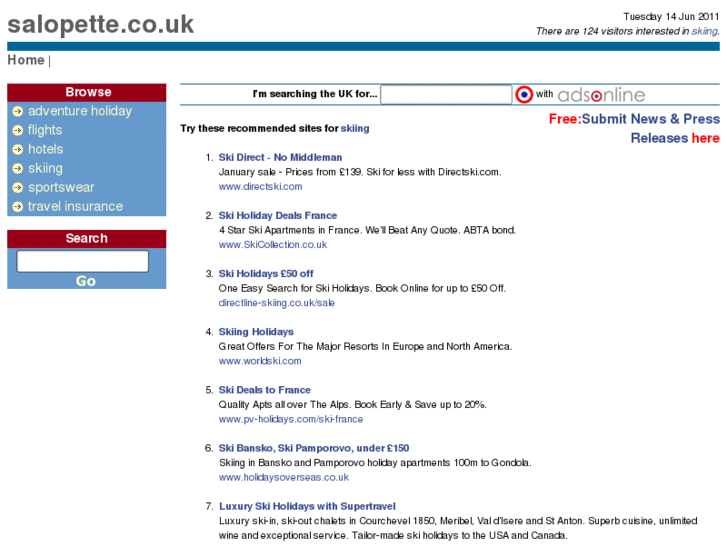The image size is (727, 545).
Task: Visit www.SkiCollection.co.uk URL link
Action: click(273, 244)
